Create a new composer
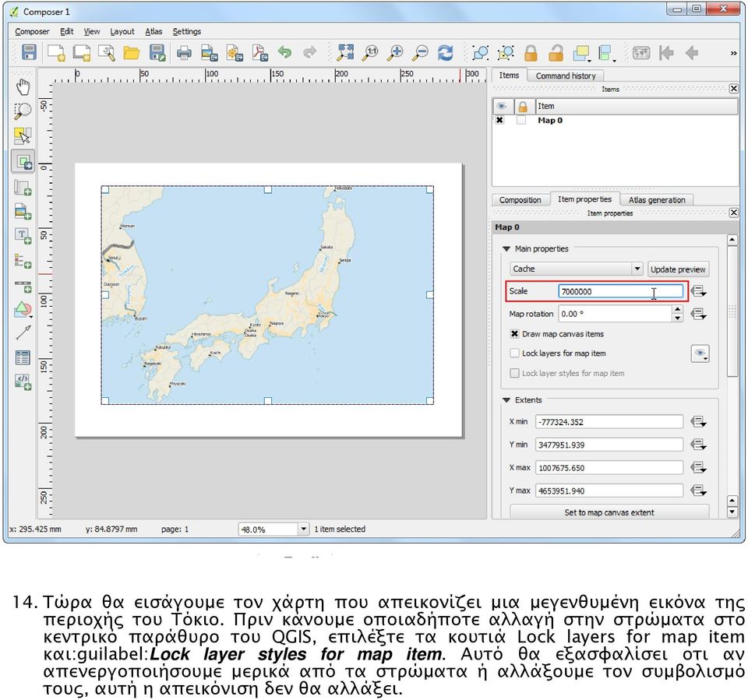Screen dimensions: 748x700 pyautogui.click(x=57, y=52)
